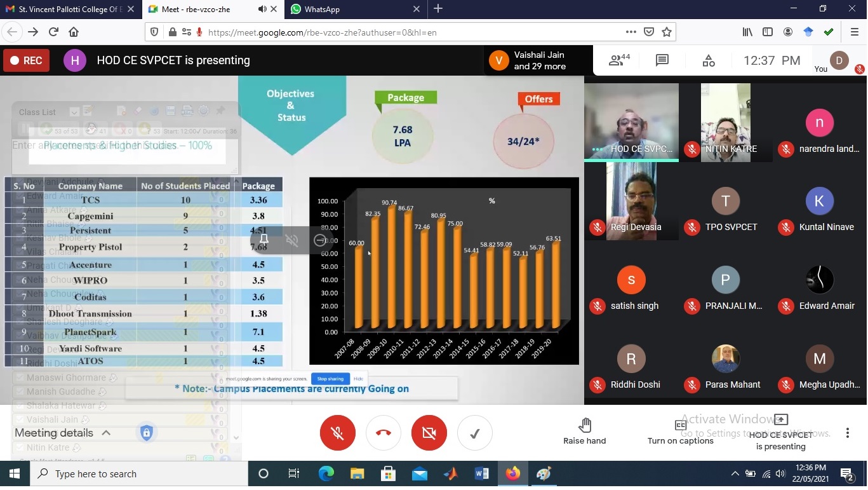Image resolution: width=868 pixels, height=490 pixels.
Task: Open the three-dot more options menu
Action: tap(847, 433)
